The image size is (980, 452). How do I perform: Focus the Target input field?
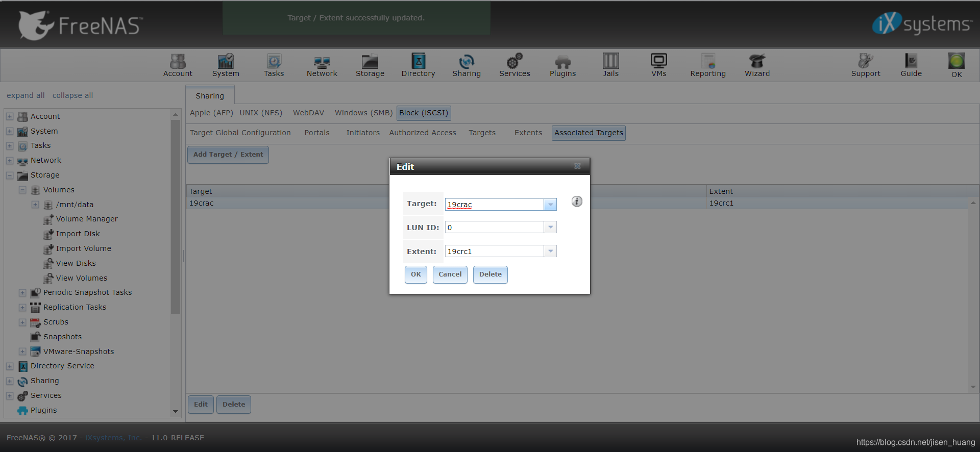coord(494,205)
